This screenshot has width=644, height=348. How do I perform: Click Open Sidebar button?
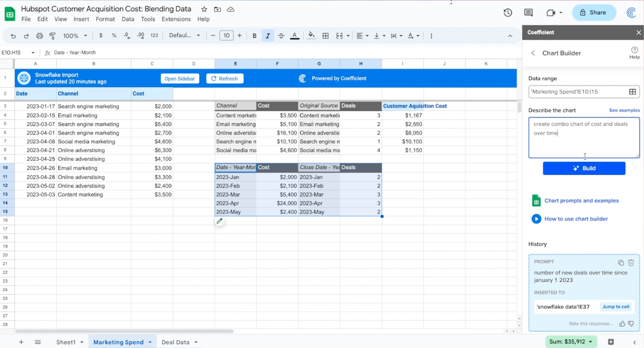(180, 78)
